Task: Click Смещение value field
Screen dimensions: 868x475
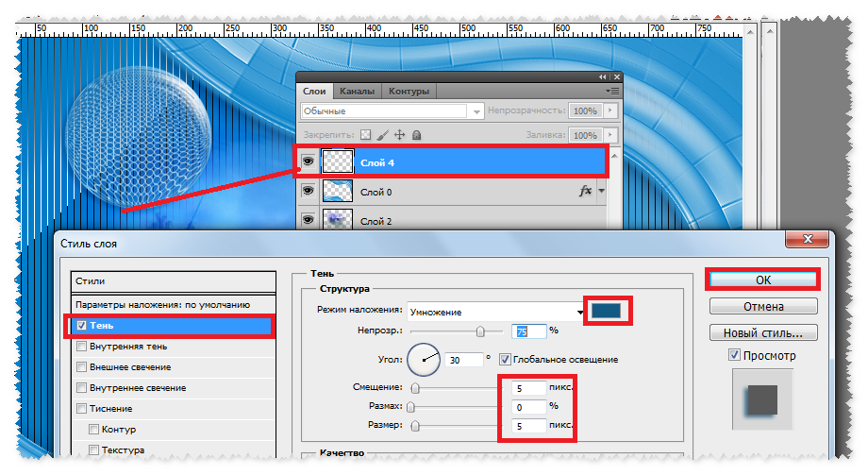Action: (x=528, y=388)
